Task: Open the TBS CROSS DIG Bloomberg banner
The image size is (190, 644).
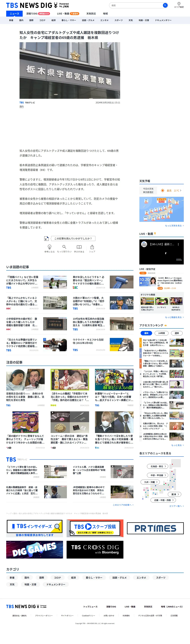Action: (x=95, y=550)
